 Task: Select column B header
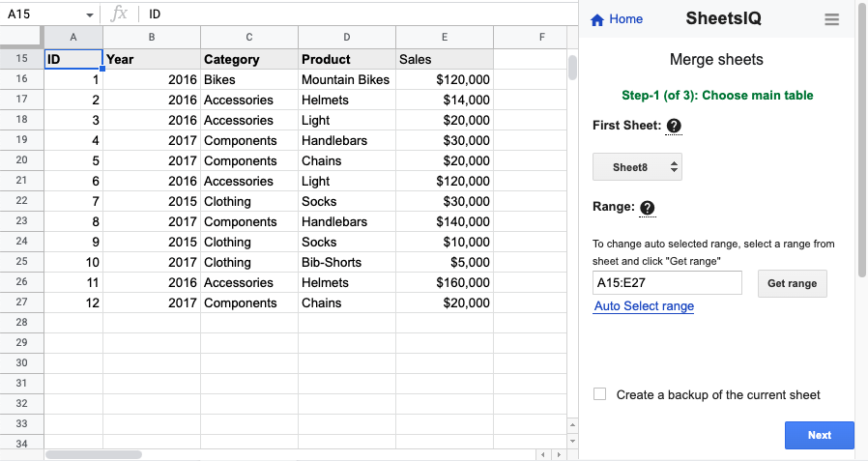152,38
